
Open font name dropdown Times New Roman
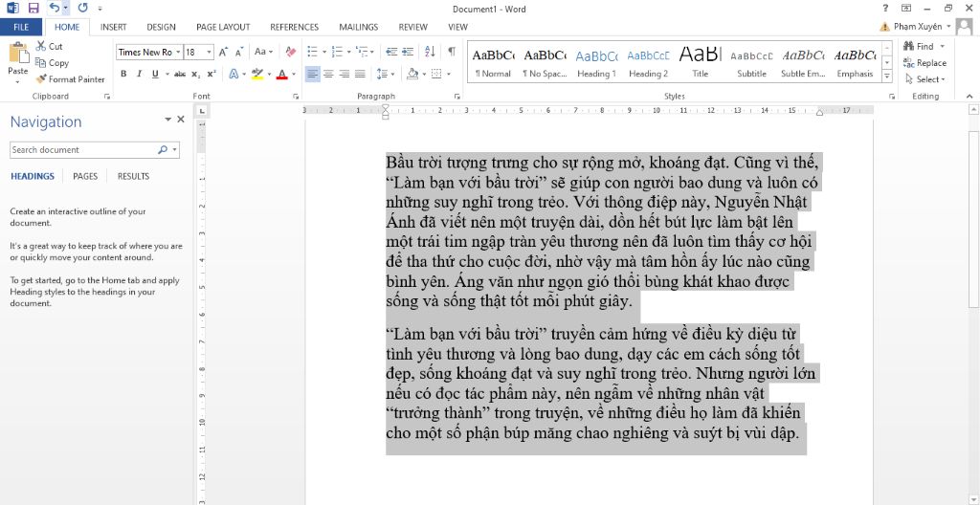[178, 52]
